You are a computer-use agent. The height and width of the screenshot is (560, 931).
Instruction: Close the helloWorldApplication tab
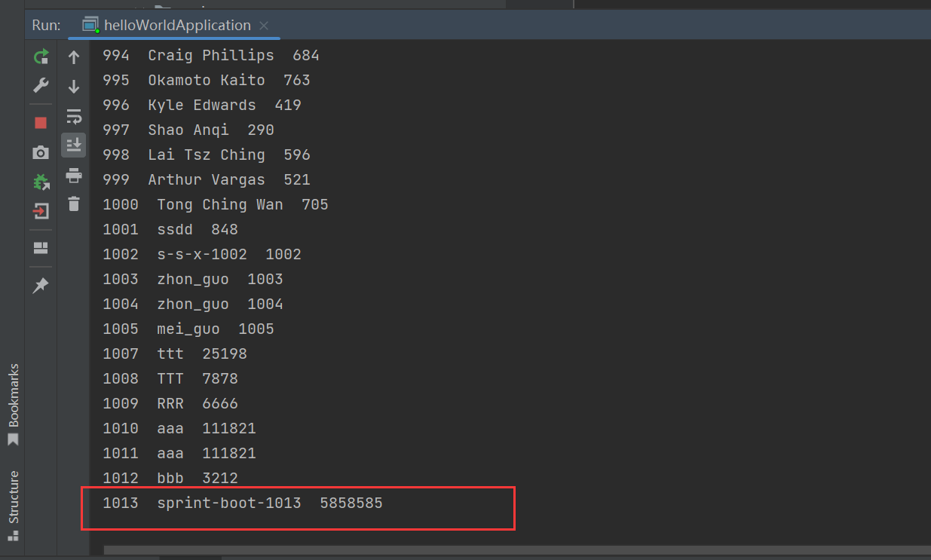tap(263, 26)
